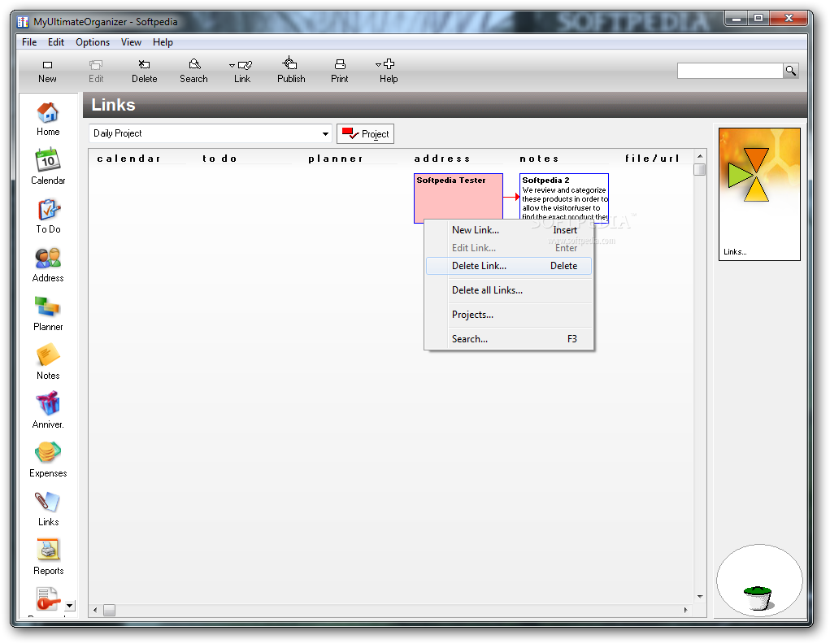Click the MyUltimateOrganizer title bar app icon
This screenshot has width=830, height=644.
(23, 22)
